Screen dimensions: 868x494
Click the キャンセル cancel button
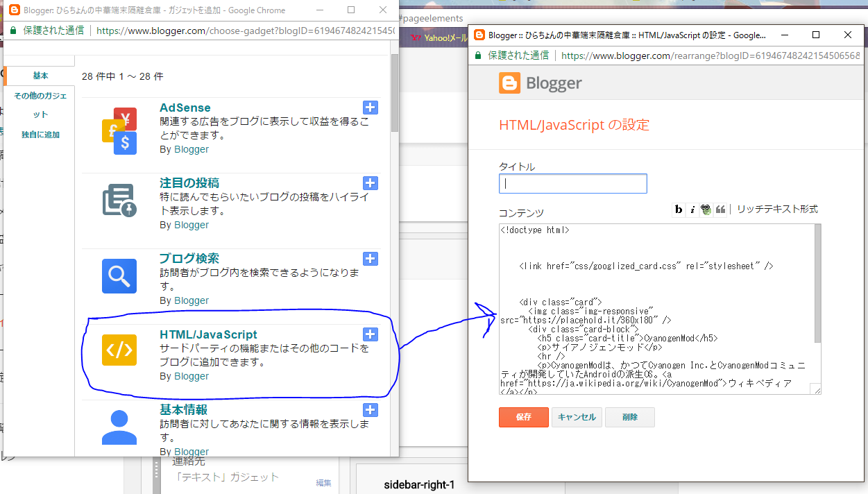tap(577, 417)
